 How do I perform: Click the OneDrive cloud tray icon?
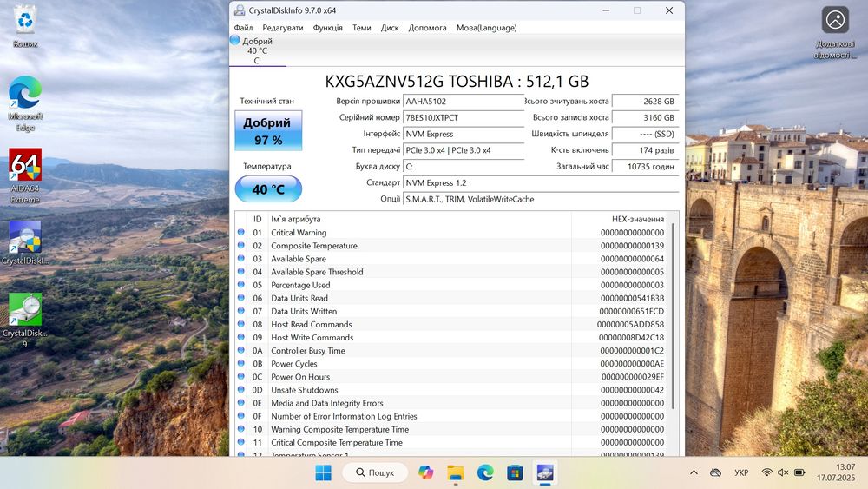coord(716,473)
